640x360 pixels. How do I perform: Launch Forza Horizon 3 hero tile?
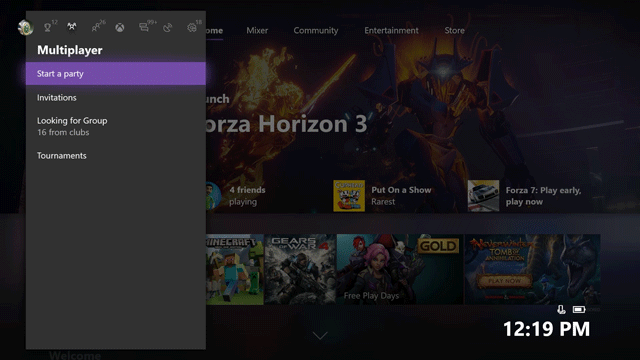pos(286,124)
